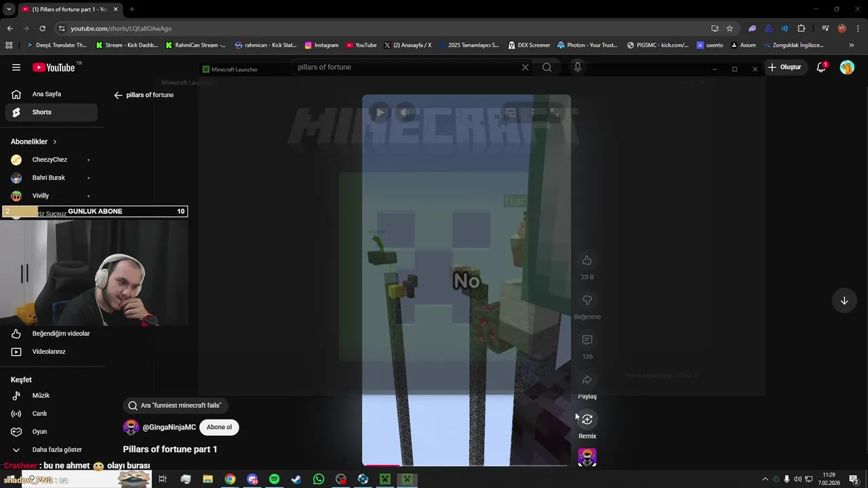
Task: Open Task View on the taskbar
Action: [x=163, y=479]
